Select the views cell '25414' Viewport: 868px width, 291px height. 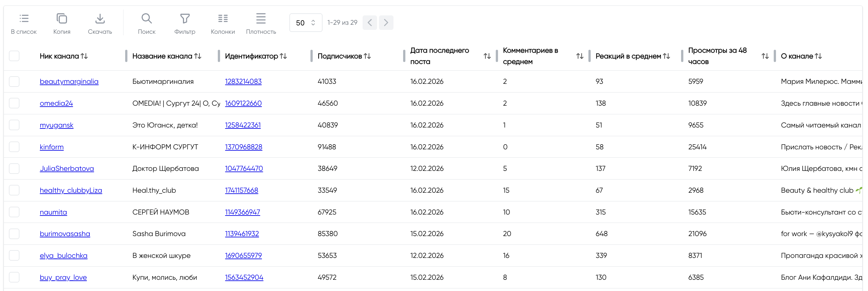pyautogui.click(x=697, y=147)
